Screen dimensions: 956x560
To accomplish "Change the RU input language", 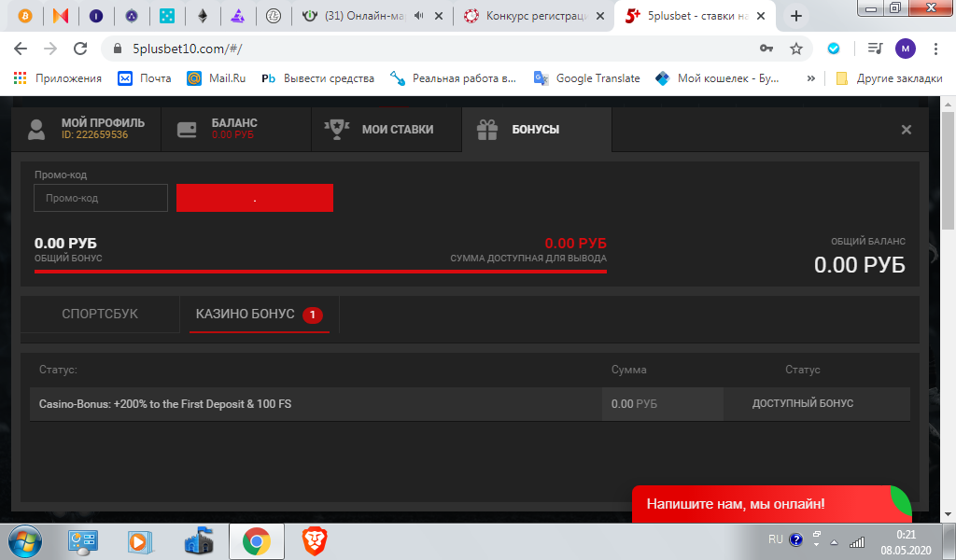I will point(775,539).
